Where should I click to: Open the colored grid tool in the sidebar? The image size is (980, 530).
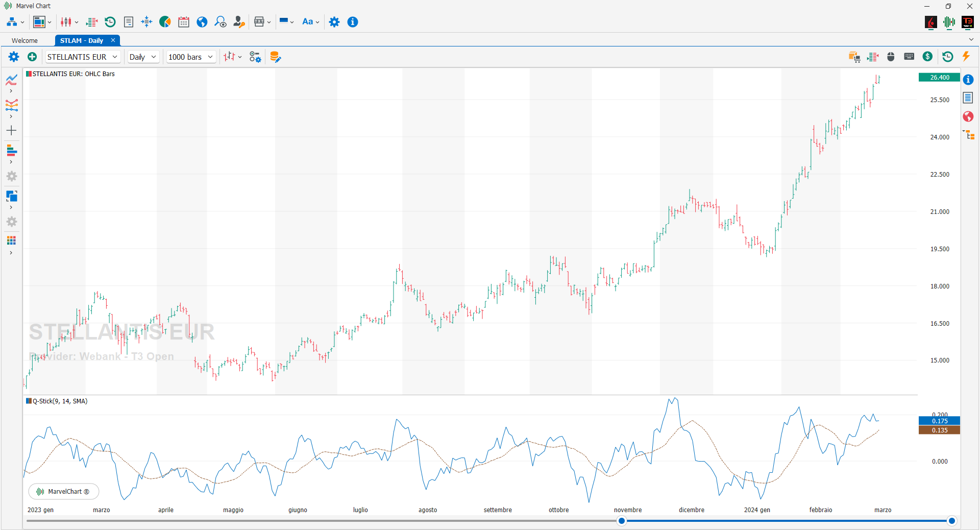(x=11, y=240)
